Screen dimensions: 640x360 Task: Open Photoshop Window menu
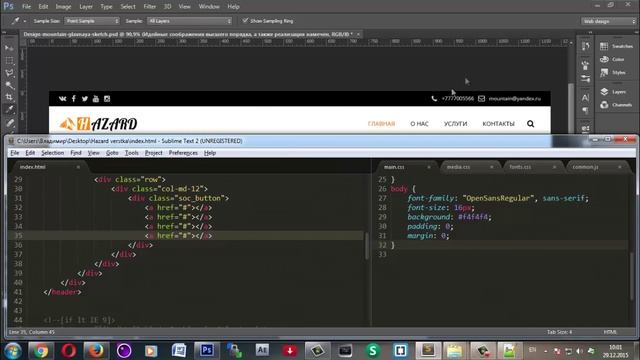click(x=209, y=7)
